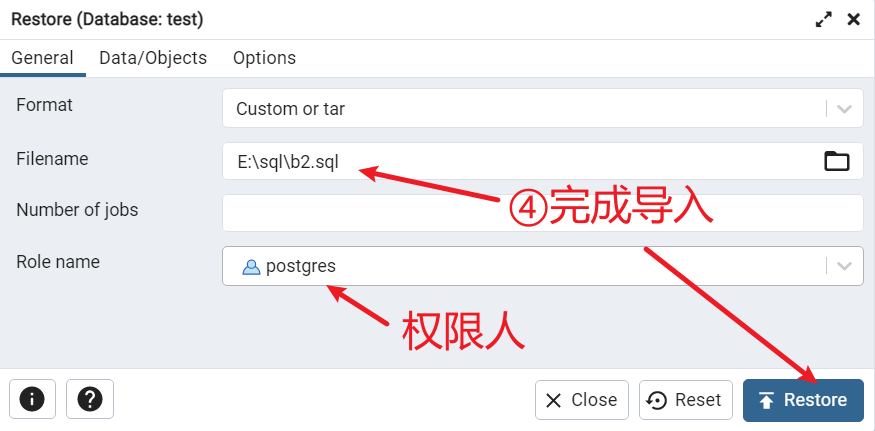Click the 'Role name' label
The image size is (875, 431).
58,262
